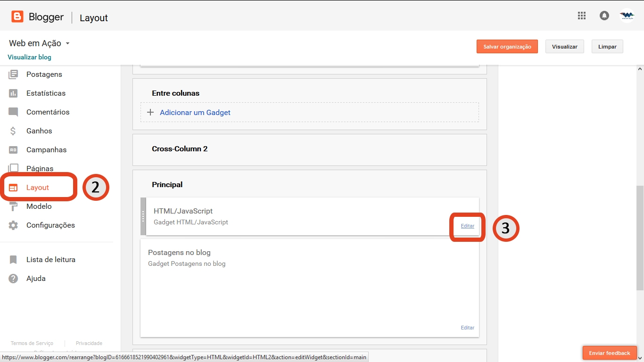The image size is (644, 362).
Task: Open Postagens in the sidebar
Action: pos(44,74)
